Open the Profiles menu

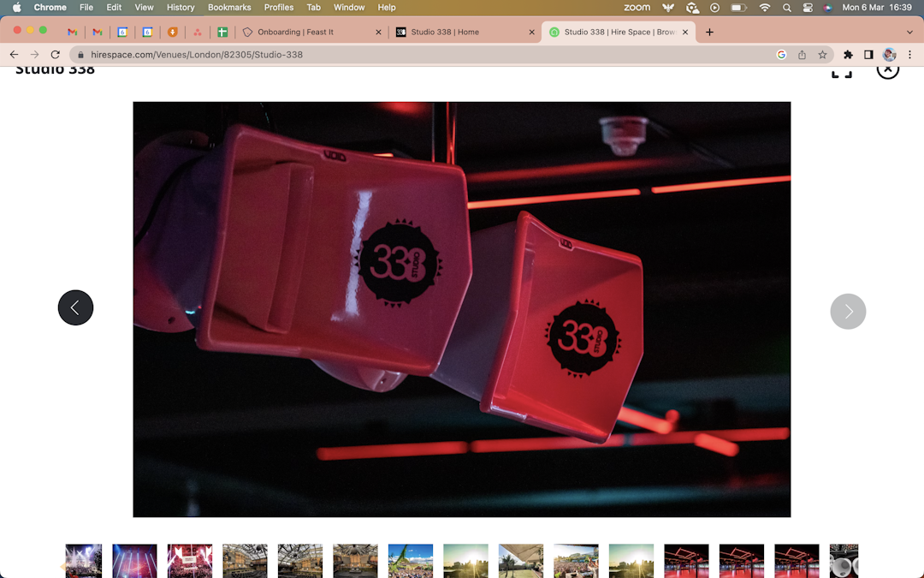pos(279,7)
